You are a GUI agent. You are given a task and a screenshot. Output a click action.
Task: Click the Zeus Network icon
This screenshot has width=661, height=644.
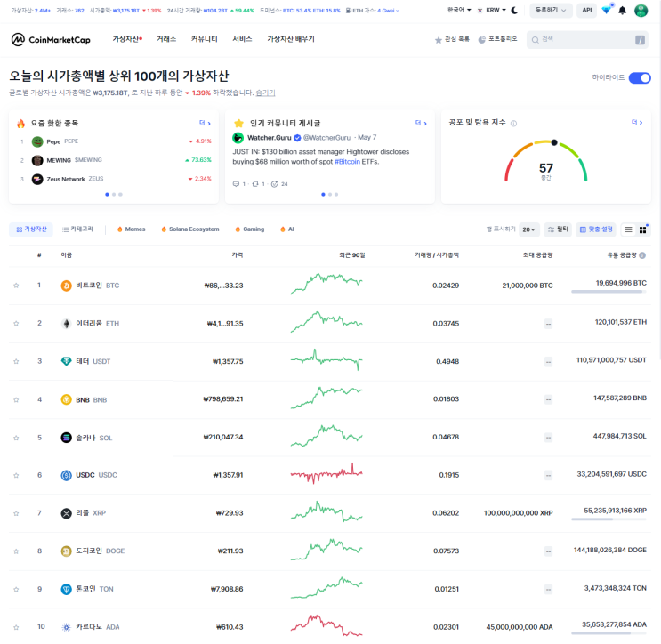pyautogui.click(x=37, y=179)
